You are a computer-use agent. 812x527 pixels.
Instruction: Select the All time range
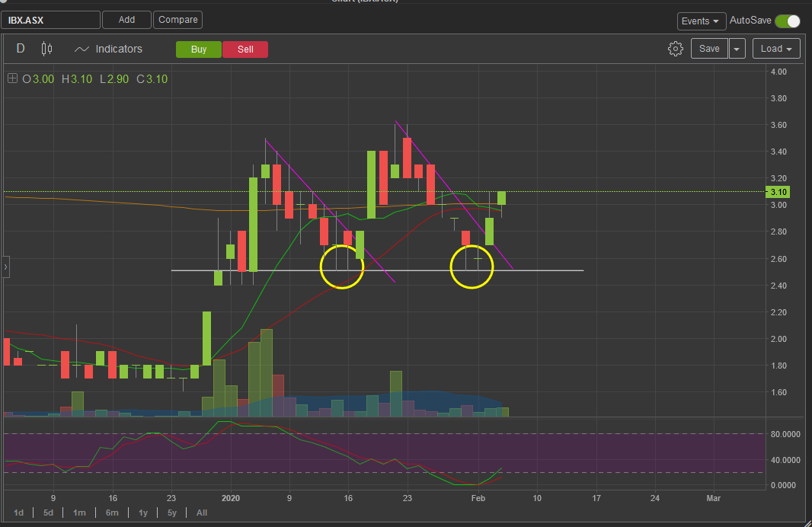(202, 513)
